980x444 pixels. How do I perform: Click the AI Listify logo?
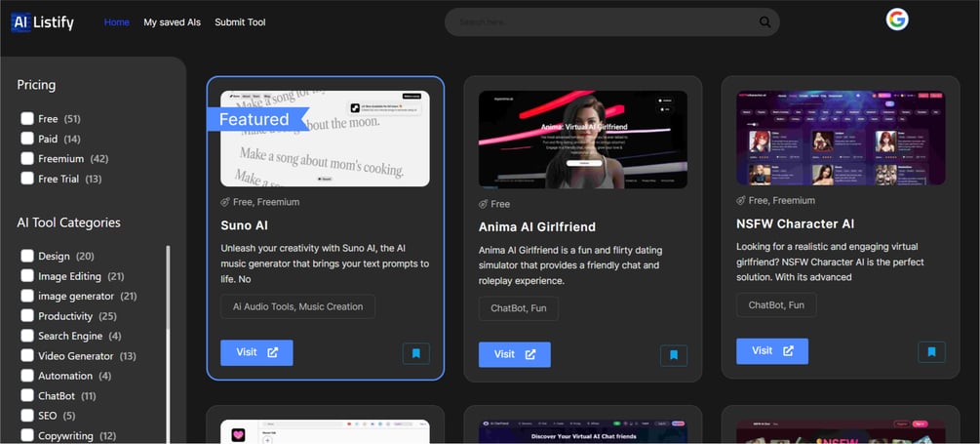coord(43,22)
